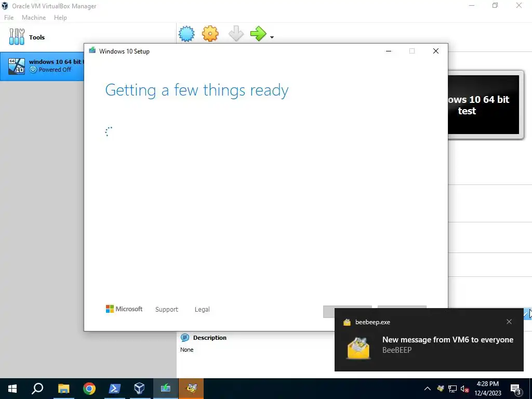Switch to BeeBEEP bee taskbar icon
The image size is (532, 399).
pyautogui.click(x=191, y=389)
